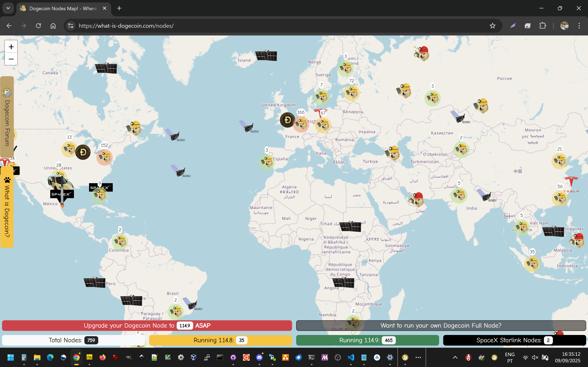Click the Dogecoin Foundation coin near the UK
Viewport: 588px width, 367px height.
pyautogui.click(x=287, y=120)
